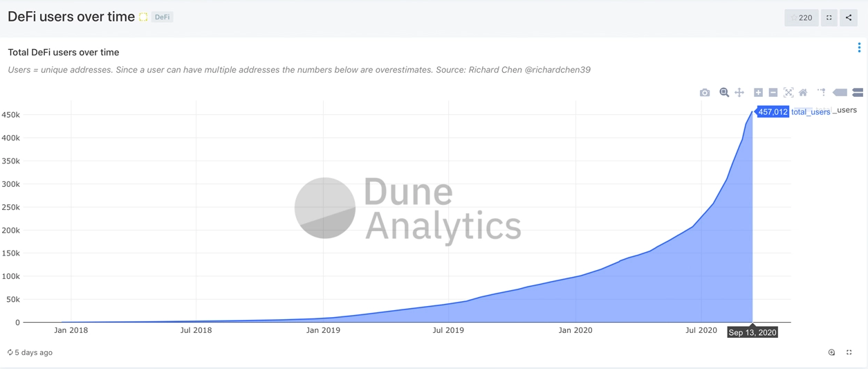
Task: Click the 100k y-axis label
Action: click(11, 276)
